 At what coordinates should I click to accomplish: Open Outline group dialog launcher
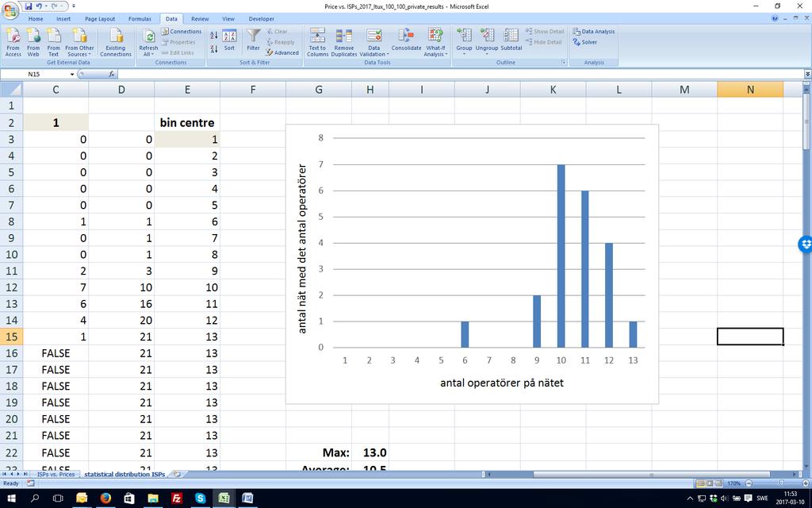tap(564, 62)
